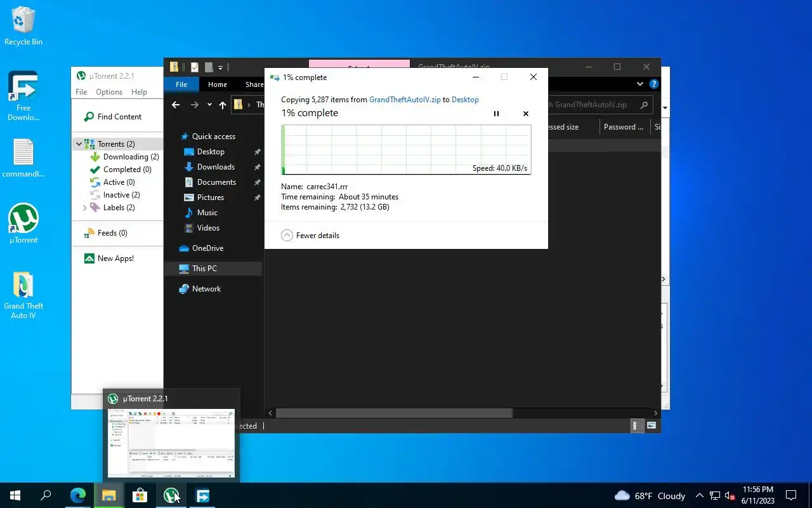Launch Microsoft Edge from taskbar
Viewport: 812px width, 508px height.
pyautogui.click(x=77, y=495)
